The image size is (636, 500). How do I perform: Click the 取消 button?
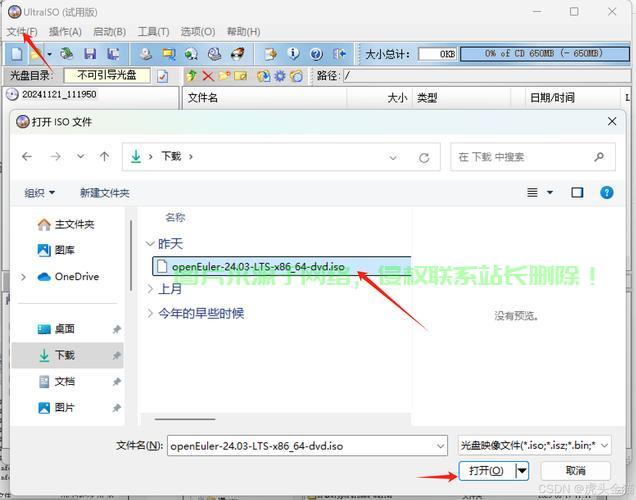(576, 471)
